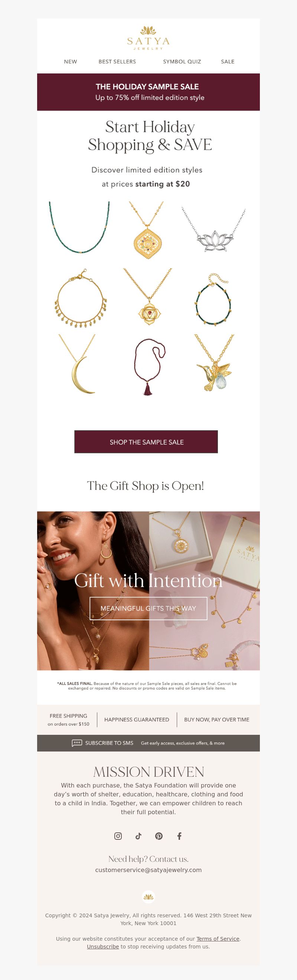The image size is (297, 980).
Task: Visit the Pinterest profile icon
Action: (159, 836)
